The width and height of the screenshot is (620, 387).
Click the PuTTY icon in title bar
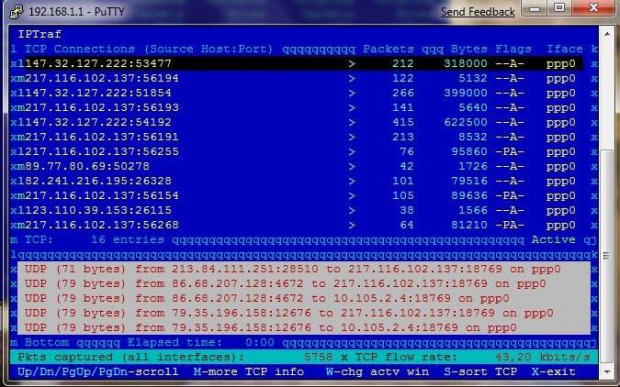[x=16, y=11]
